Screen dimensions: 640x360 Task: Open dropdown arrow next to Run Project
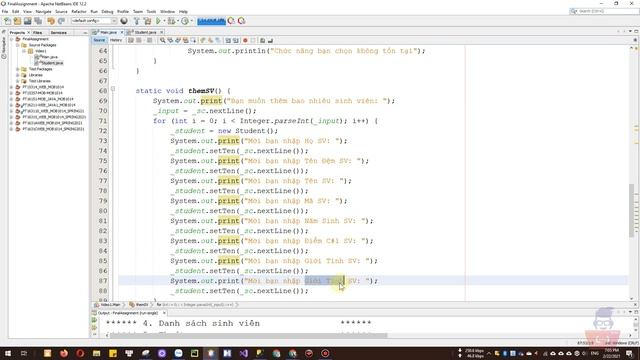[x=164, y=21]
